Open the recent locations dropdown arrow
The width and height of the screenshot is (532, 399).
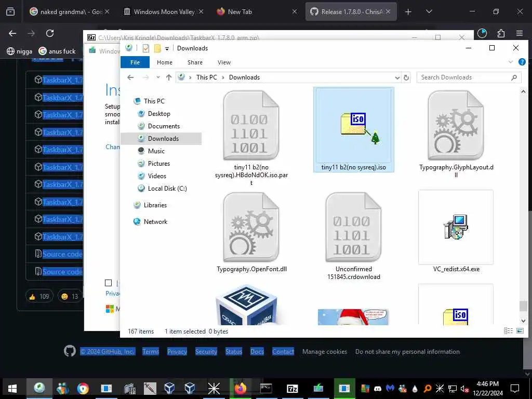[158, 77]
